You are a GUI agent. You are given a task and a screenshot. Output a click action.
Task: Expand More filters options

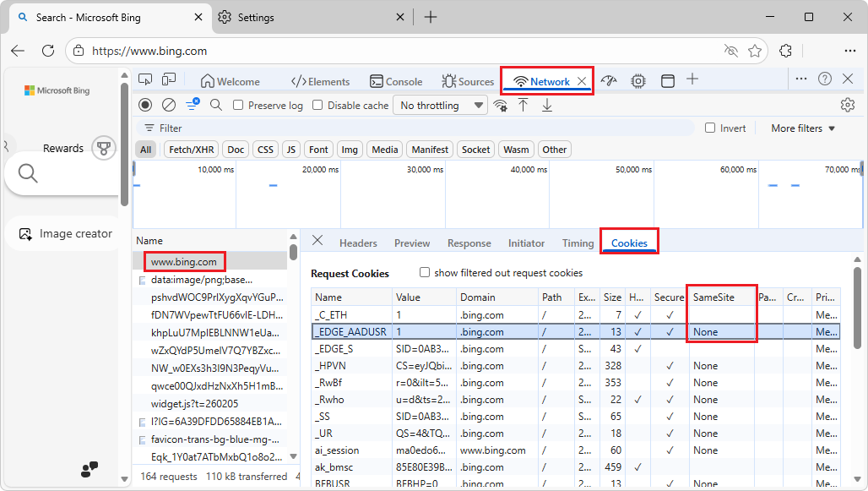[799, 128]
